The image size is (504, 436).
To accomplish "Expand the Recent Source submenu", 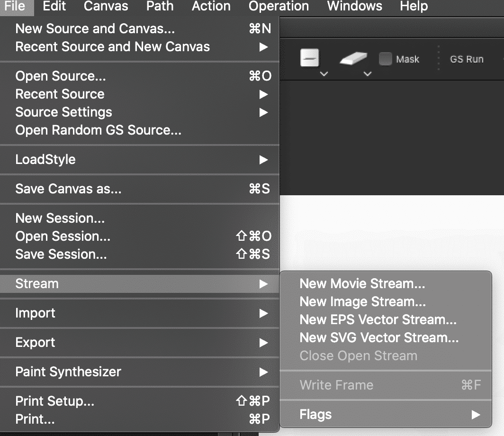I will (x=139, y=94).
